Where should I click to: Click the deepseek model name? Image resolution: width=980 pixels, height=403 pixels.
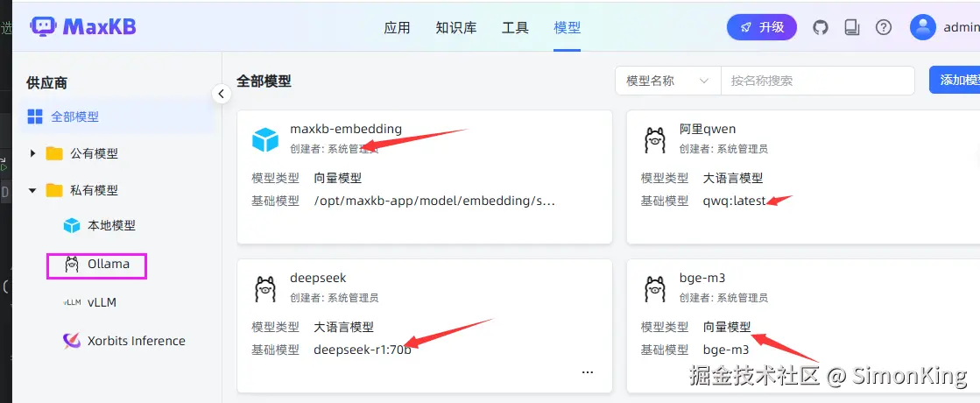click(318, 278)
